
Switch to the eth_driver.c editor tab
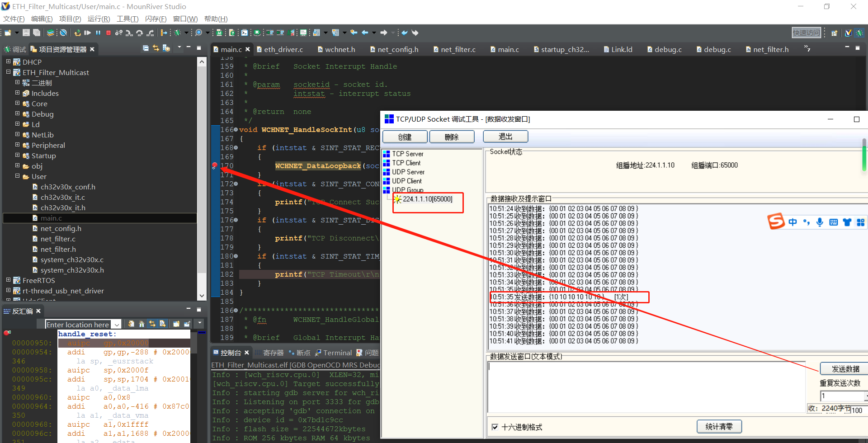[x=283, y=49]
